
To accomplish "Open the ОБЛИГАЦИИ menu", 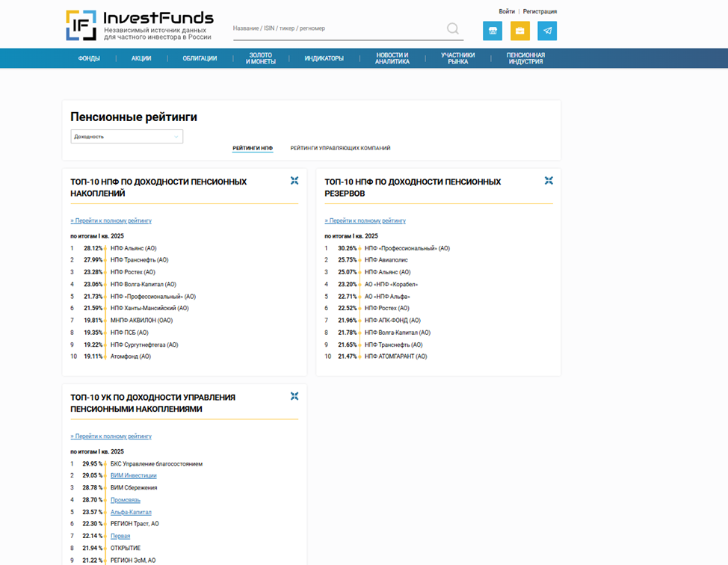I will [x=200, y=58].
